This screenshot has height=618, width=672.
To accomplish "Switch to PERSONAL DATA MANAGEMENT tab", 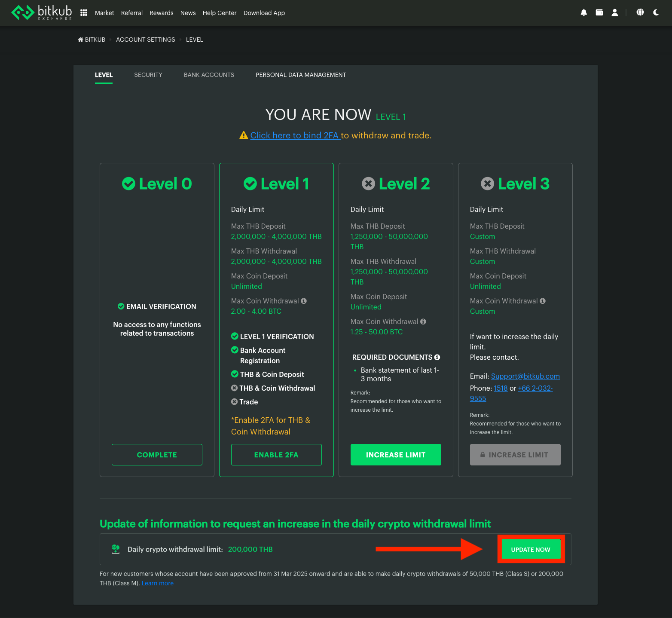I will pos(301,75).
